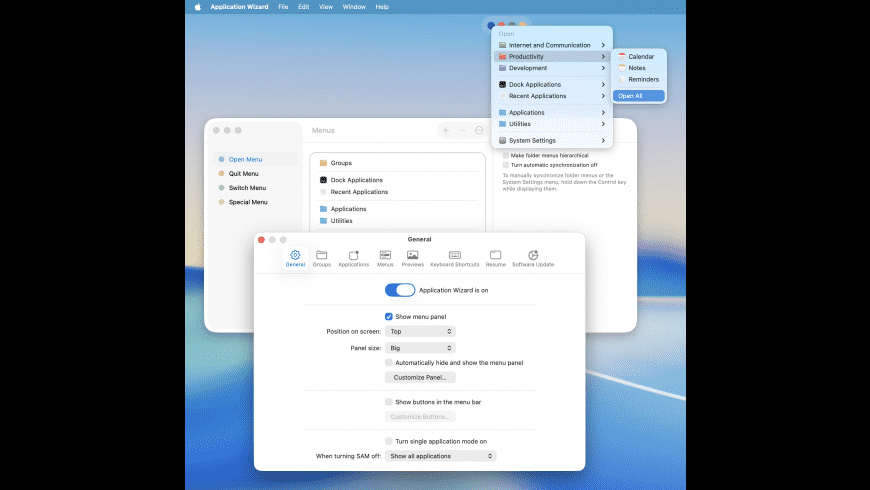The image size is (870, 490).
Task: Click Applications folder icon in Menus list
Action: 323,209
